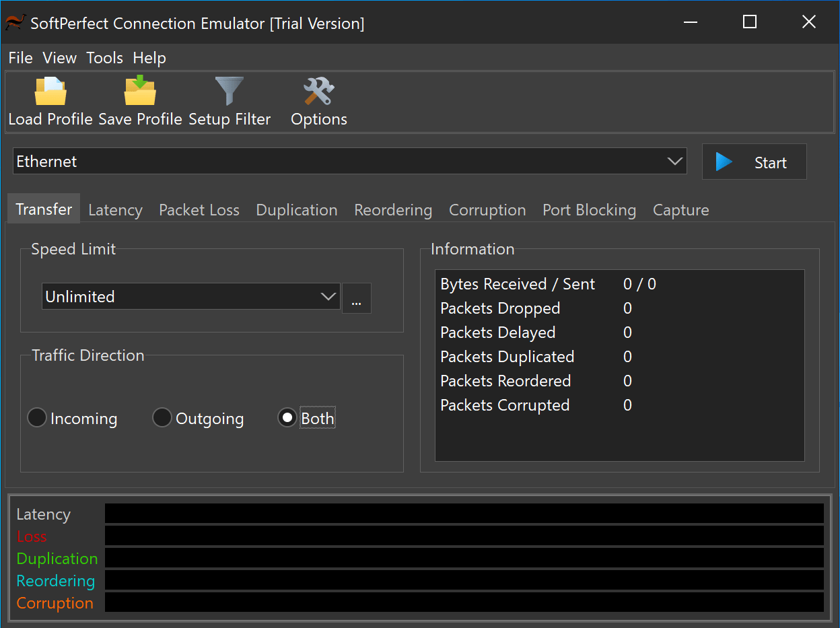Maximize the Connection Emulator window

coord(750,22)
